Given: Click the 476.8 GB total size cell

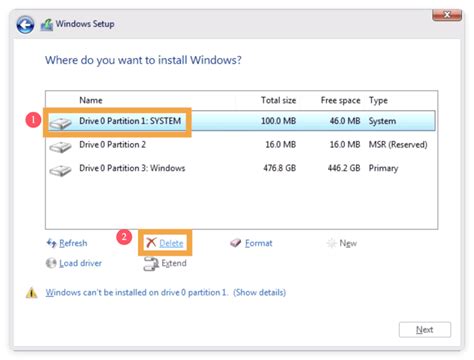Looking at the screenshot, I should (x=280, y=168).
